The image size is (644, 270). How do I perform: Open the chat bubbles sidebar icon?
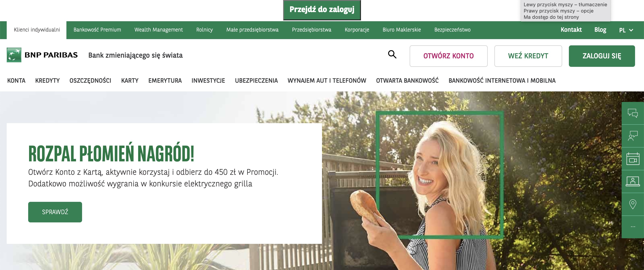point(633,113)
